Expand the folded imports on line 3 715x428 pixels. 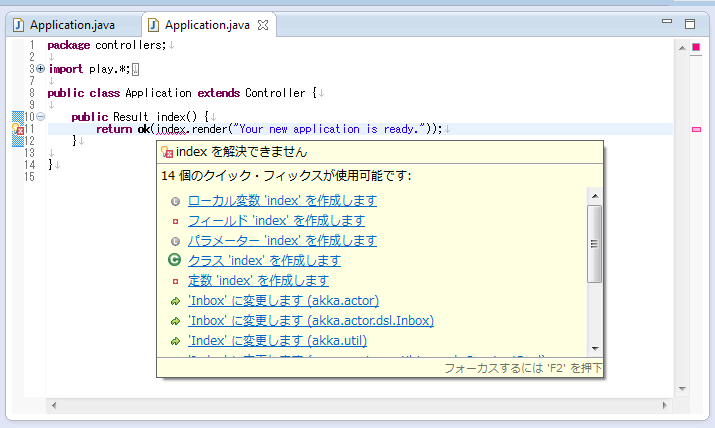click(x=41, y=69)
